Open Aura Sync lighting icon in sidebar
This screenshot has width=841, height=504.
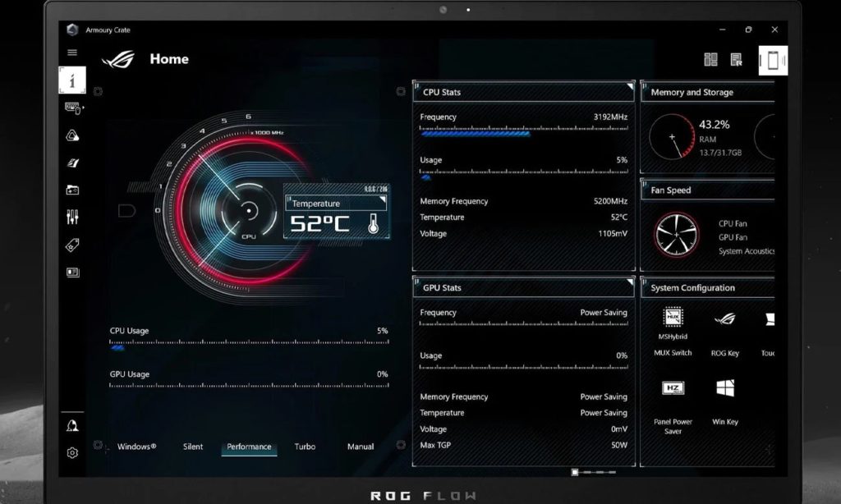coord(72,135)
